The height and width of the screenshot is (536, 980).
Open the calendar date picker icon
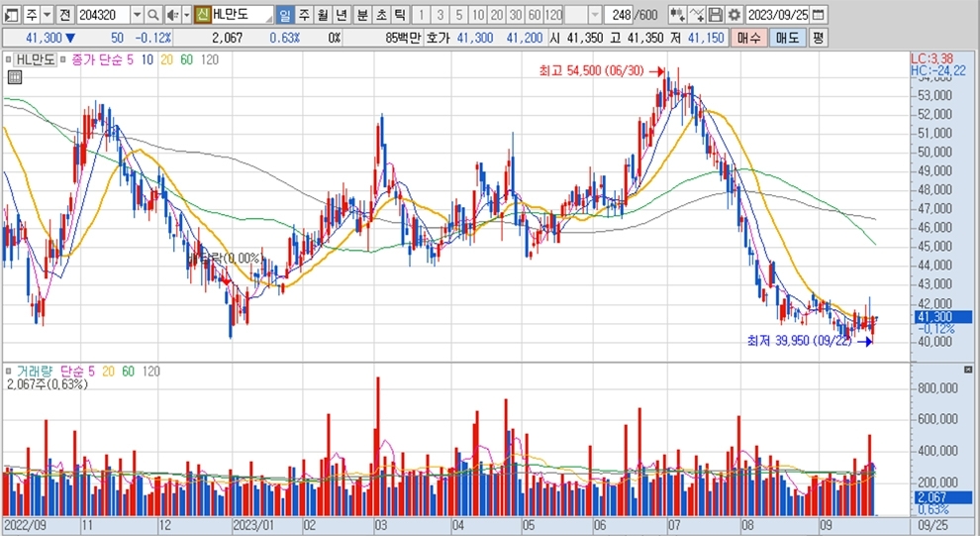click(x=817, y=16)
